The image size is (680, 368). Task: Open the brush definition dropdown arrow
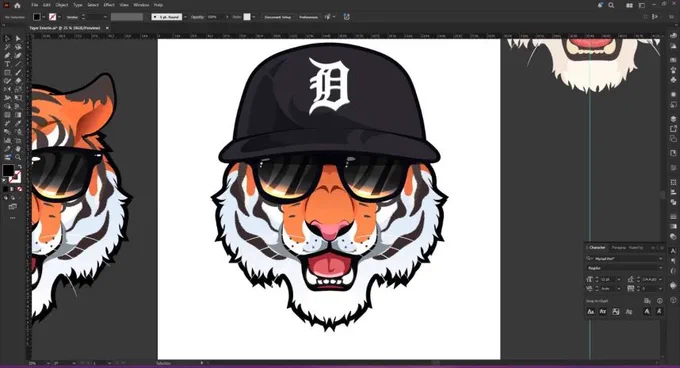pyautogui.click(x=185, y=17)
